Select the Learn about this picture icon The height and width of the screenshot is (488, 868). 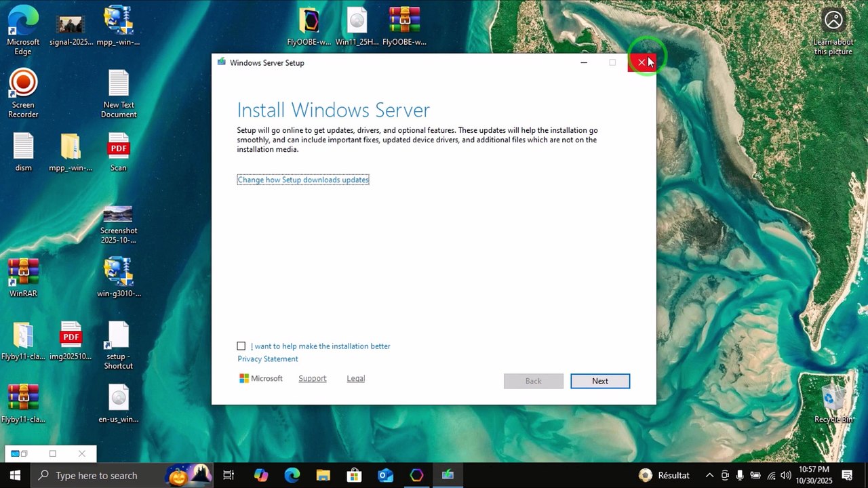tap(833, 32)
